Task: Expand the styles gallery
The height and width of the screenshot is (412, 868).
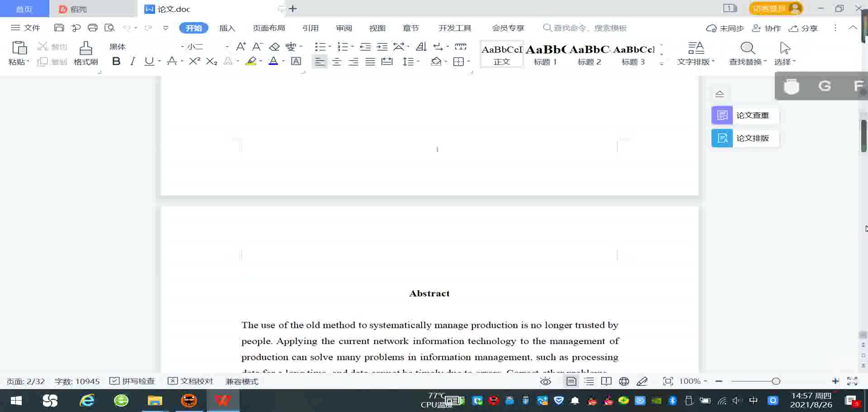Action: point(662,63)
